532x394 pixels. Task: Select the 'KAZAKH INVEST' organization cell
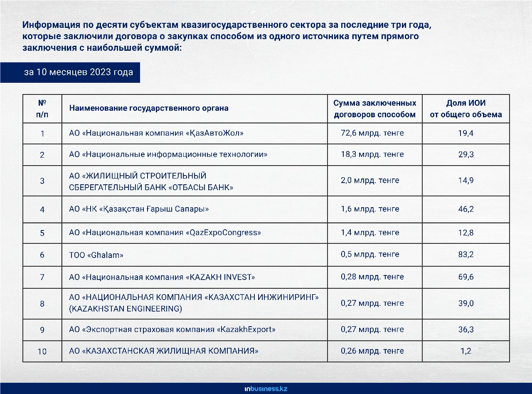pyautogui.click(x=195, y=277)
